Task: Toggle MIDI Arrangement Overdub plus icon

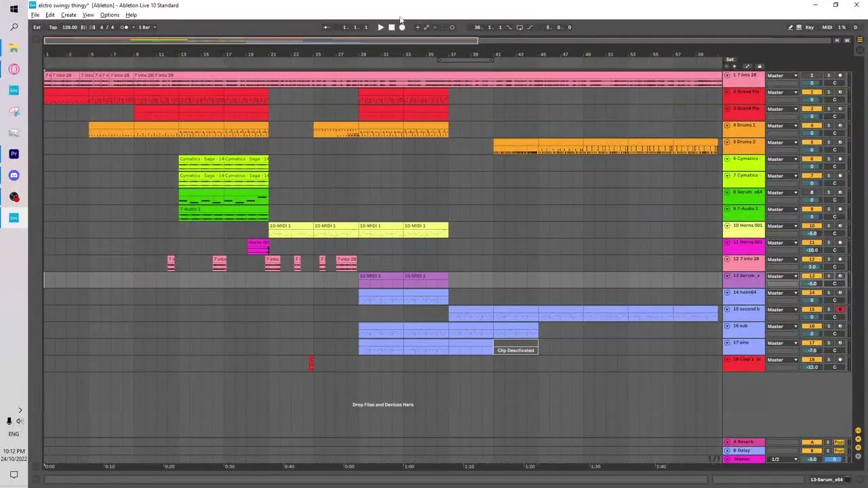Action: (418, 27)
